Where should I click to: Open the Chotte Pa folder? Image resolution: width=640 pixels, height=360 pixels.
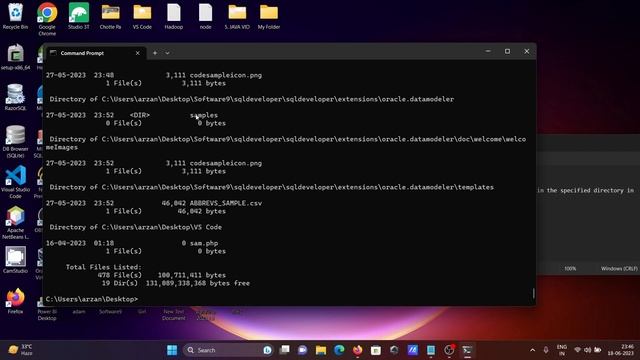pyautogui.click(x=110, y=16)
